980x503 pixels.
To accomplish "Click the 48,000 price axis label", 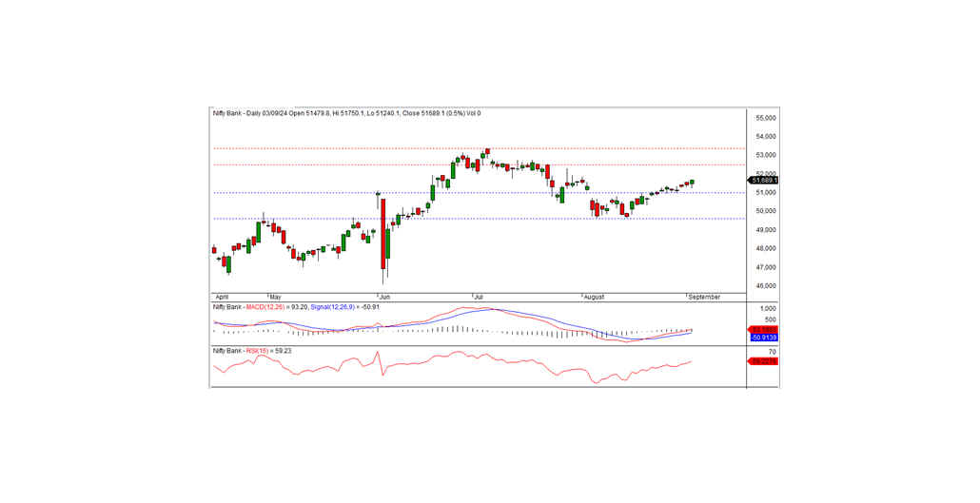I will point(766,249).
